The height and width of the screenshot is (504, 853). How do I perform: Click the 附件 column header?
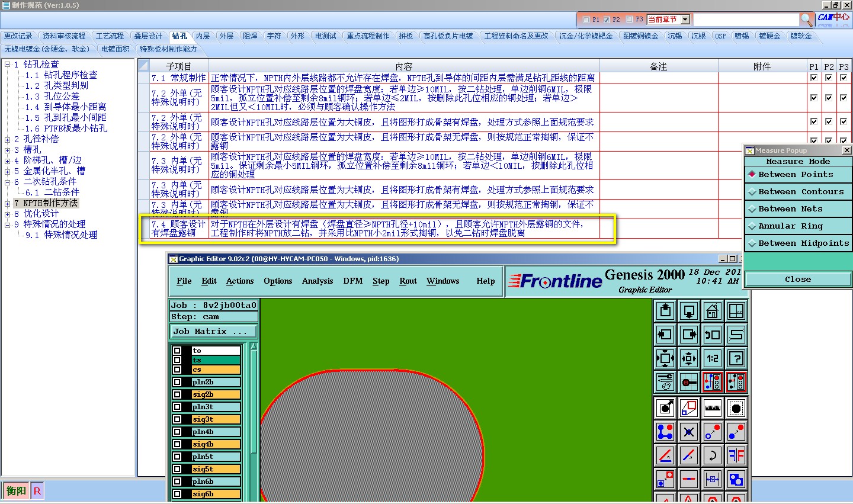(762, 66)
